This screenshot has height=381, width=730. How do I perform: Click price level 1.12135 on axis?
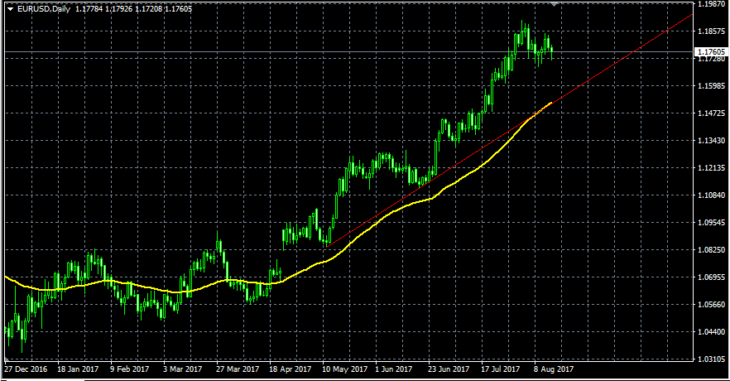[711, 168]
